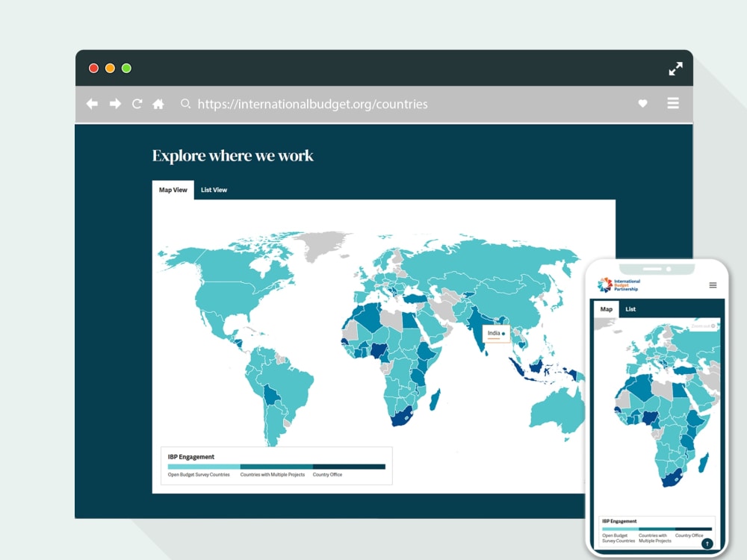Screen dimensions: 747x560
Task: Switch to the Map View tab
Action: pyautogui.click(x=173, y=190)
